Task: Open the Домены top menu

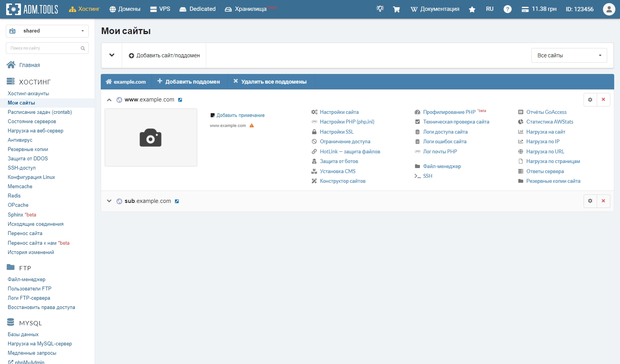Action: (125, 9)
